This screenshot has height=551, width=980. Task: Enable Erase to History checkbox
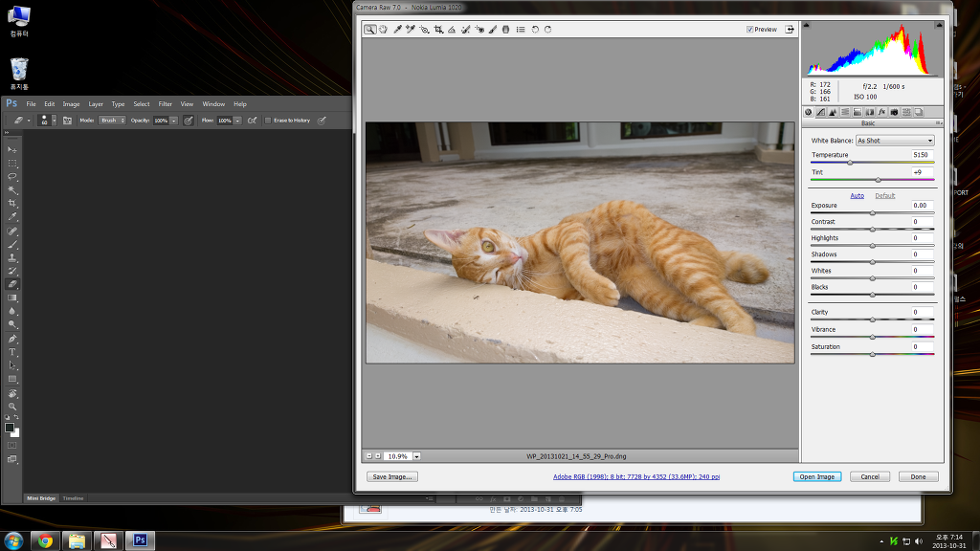click(x=268, y=121)
